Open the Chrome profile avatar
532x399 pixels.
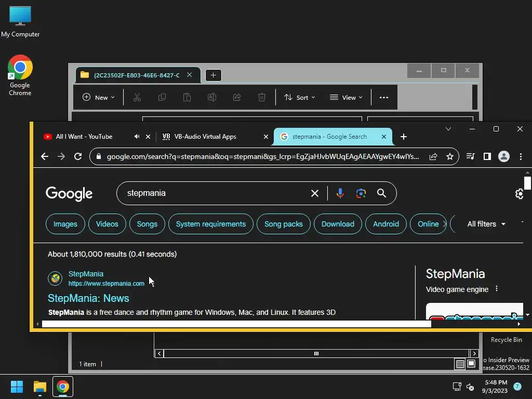[x=504, y=156]
